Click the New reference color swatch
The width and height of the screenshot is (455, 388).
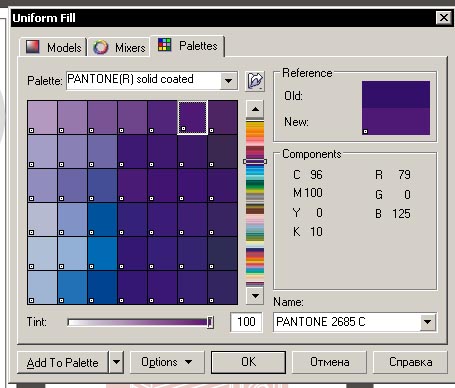point(396,121)
